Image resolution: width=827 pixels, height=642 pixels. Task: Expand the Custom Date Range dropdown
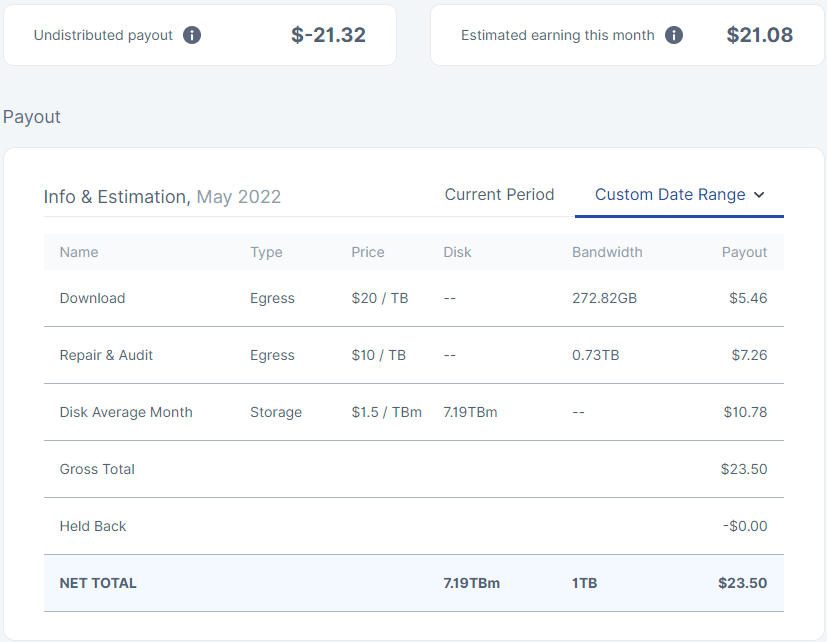pyautogui.click(x=679, y=195)
